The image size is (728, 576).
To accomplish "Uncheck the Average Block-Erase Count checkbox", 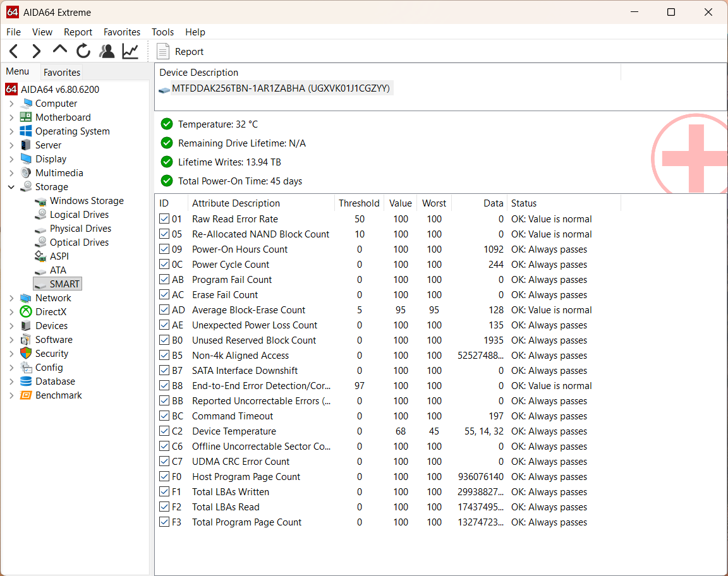I will point(164,310).
